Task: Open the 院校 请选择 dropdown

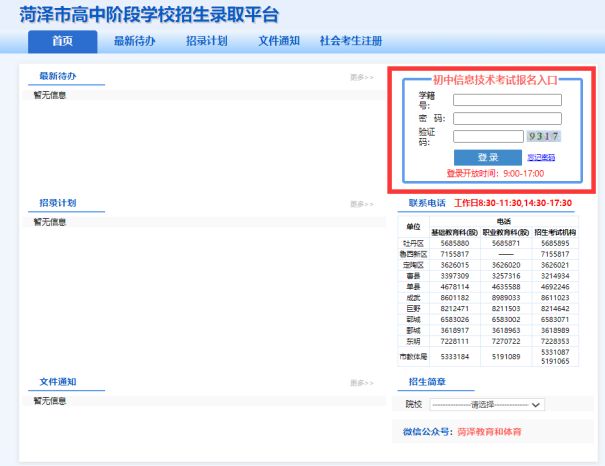Action: click(487, 405)
